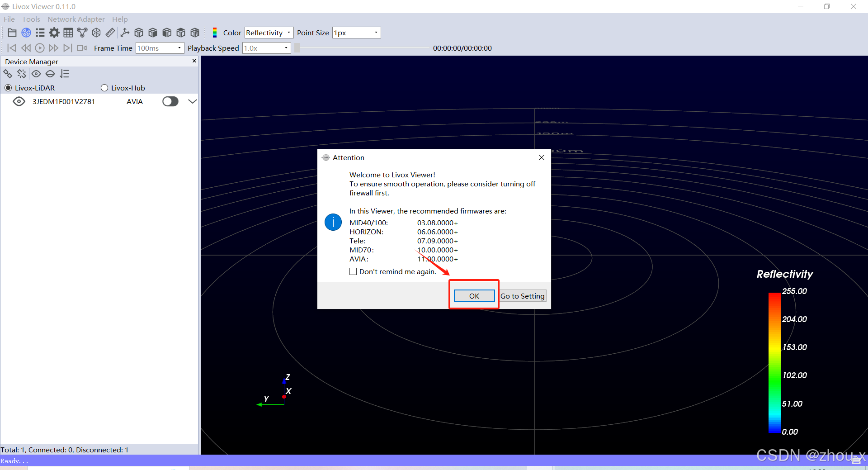The width and height of the screenshot is (868, 470).
Task: Click play button in playback bar
Action: pos(40,48)
